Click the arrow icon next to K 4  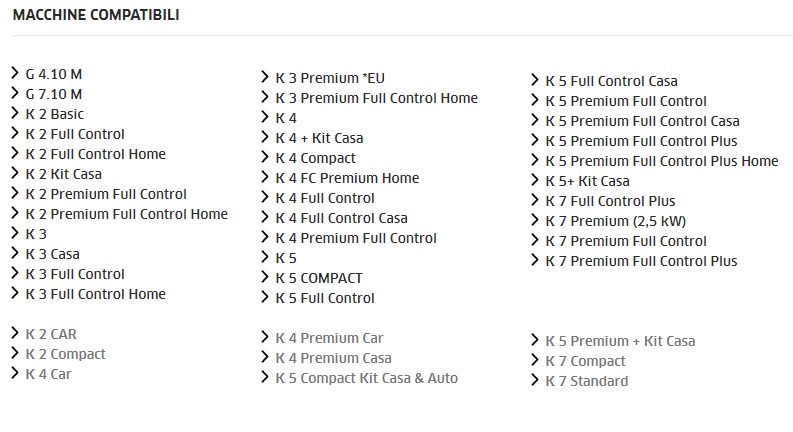coord(265,117)
